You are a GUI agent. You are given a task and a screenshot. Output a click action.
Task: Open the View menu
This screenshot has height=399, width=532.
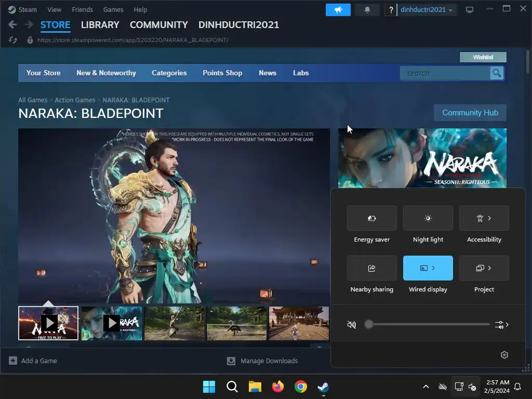tap(54, 9)
